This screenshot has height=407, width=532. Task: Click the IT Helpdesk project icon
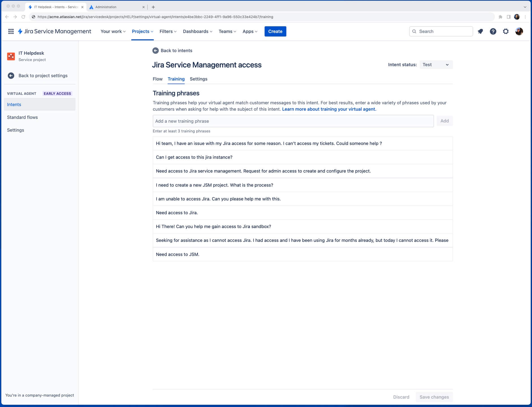(11, 56)
